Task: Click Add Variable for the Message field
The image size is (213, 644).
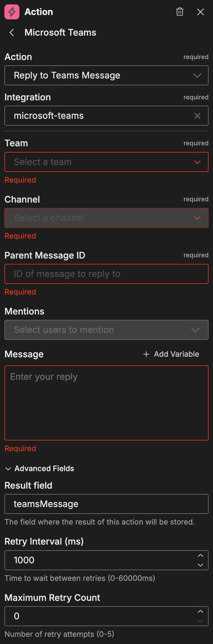Action: pos(171,354)
